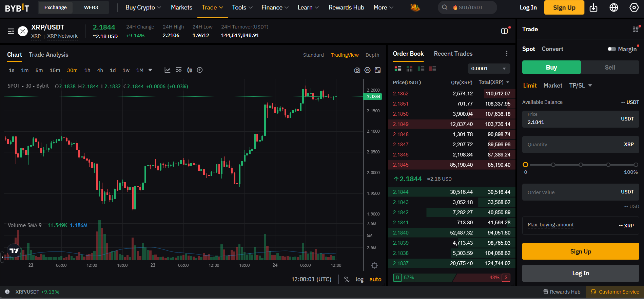Open the tutorial book icon
This screenshot has height=299, width=644.
(505, 31)
